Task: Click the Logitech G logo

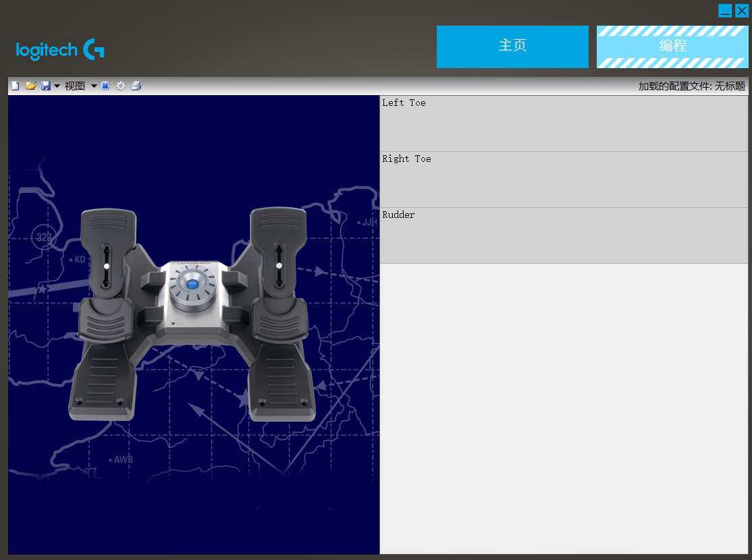Action: 59,50
